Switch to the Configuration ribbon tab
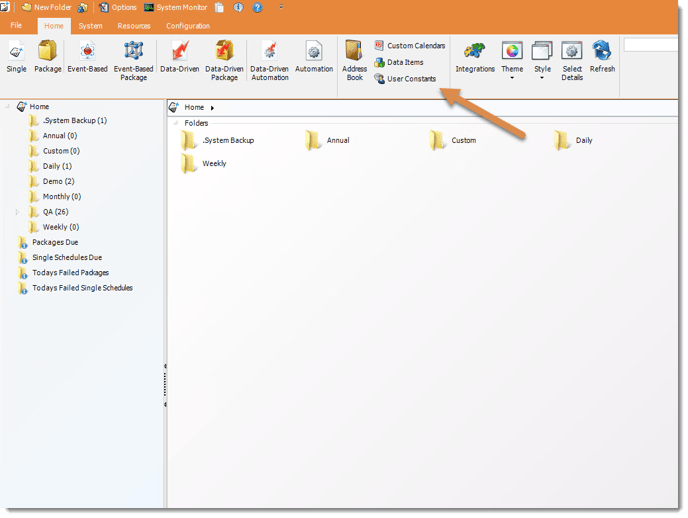This screenshot has width=688, height=518. [x=188, y=26]
